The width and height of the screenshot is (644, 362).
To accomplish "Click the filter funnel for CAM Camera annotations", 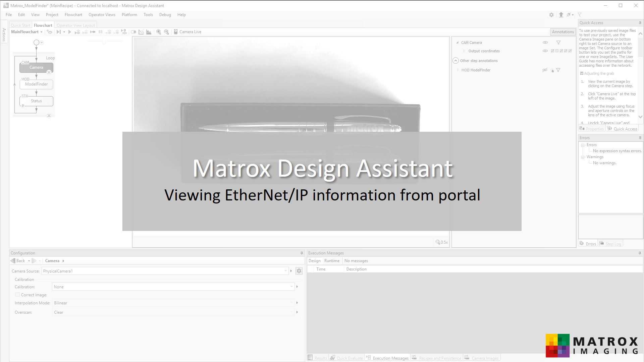I will [x=558, y=43].
